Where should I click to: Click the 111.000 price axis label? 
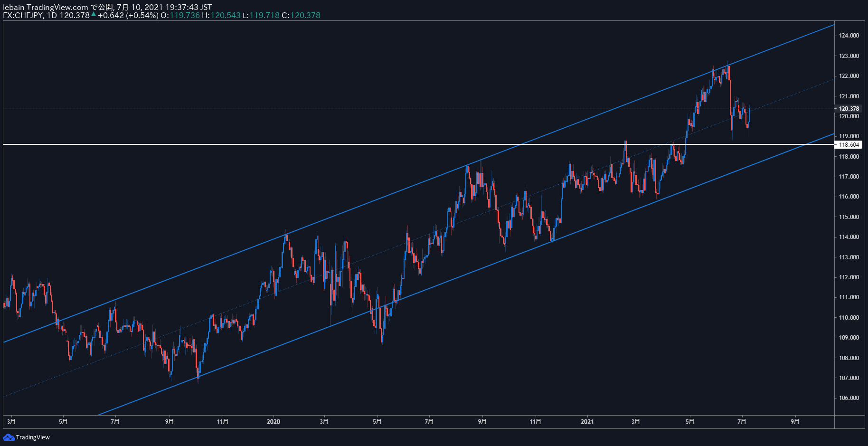coord(849,297)
